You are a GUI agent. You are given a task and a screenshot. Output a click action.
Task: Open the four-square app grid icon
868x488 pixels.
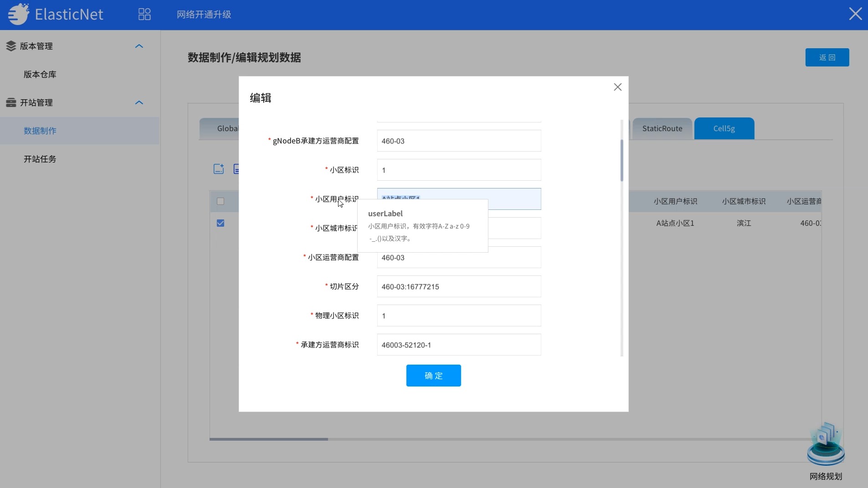tap(144, 14)
